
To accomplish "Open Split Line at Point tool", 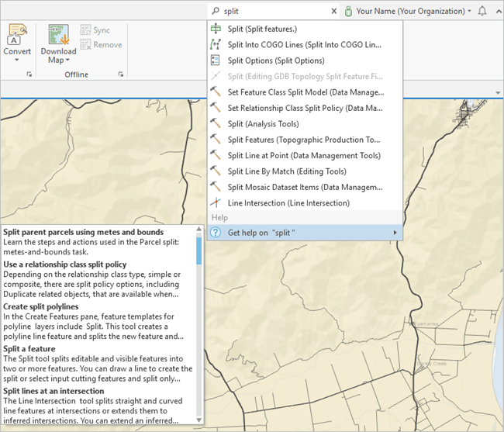I will coord(305,155).
